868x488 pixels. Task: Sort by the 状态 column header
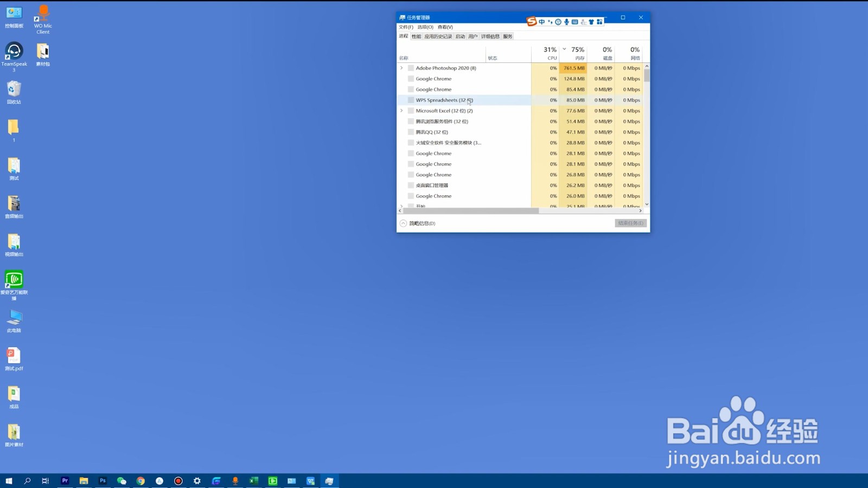pyautogui.click(x=508, y=53)
